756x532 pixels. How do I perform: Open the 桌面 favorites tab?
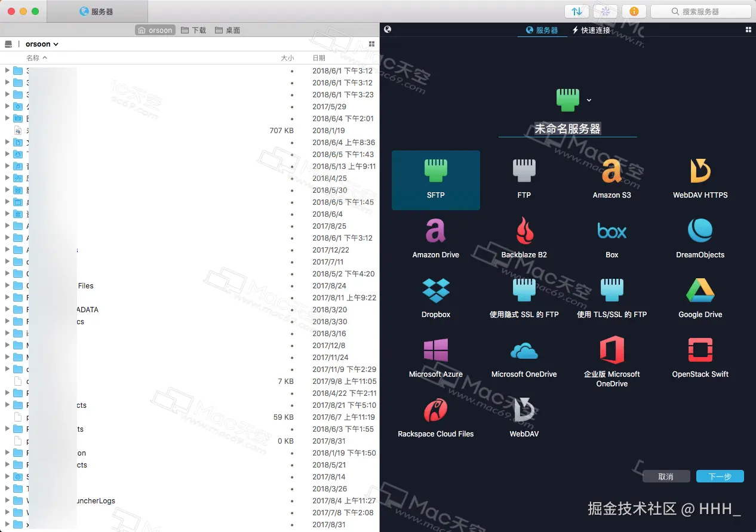point(228,30)
